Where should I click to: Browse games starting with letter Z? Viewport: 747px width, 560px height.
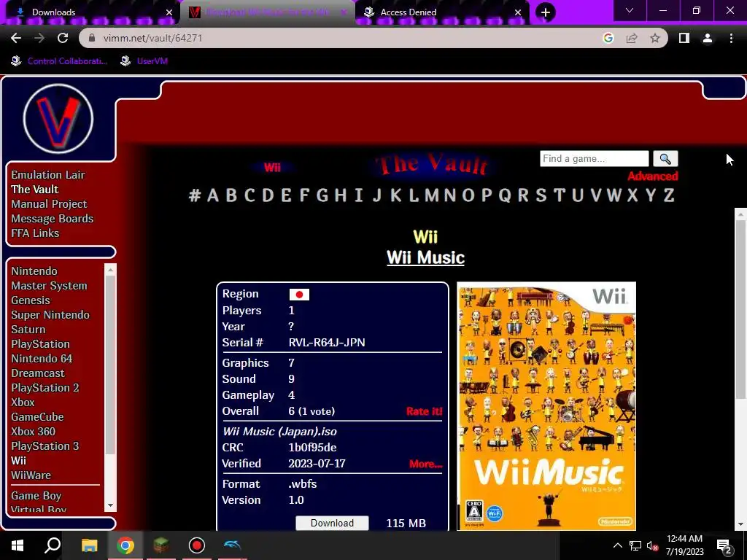pyautogui.click(x=669, y=195)
